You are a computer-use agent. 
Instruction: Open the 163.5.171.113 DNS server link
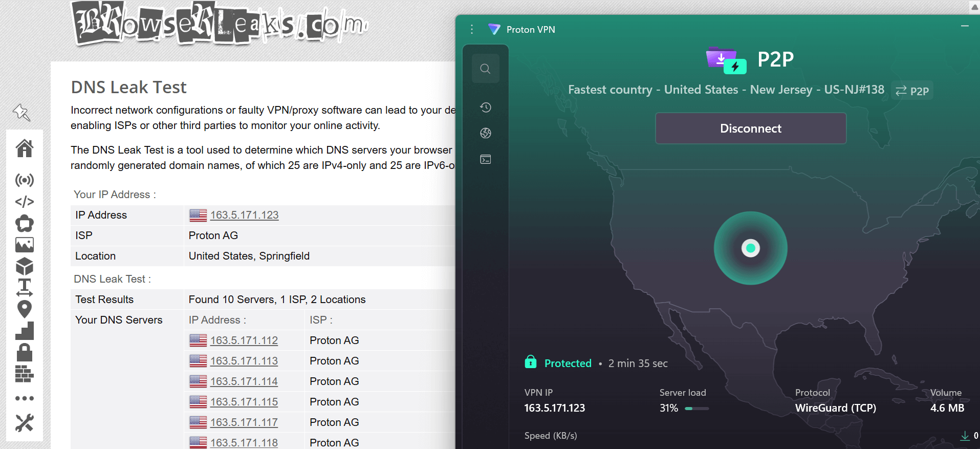coord(244,361)
